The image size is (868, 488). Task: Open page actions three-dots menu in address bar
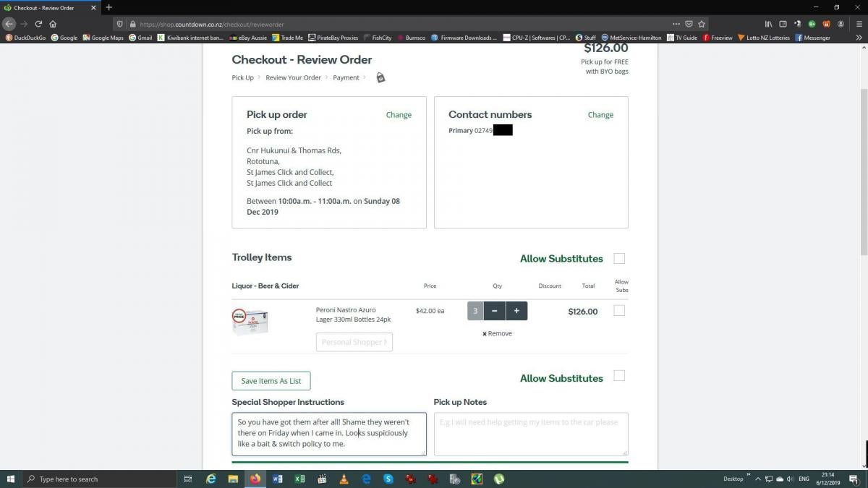[x=676, y=24]
